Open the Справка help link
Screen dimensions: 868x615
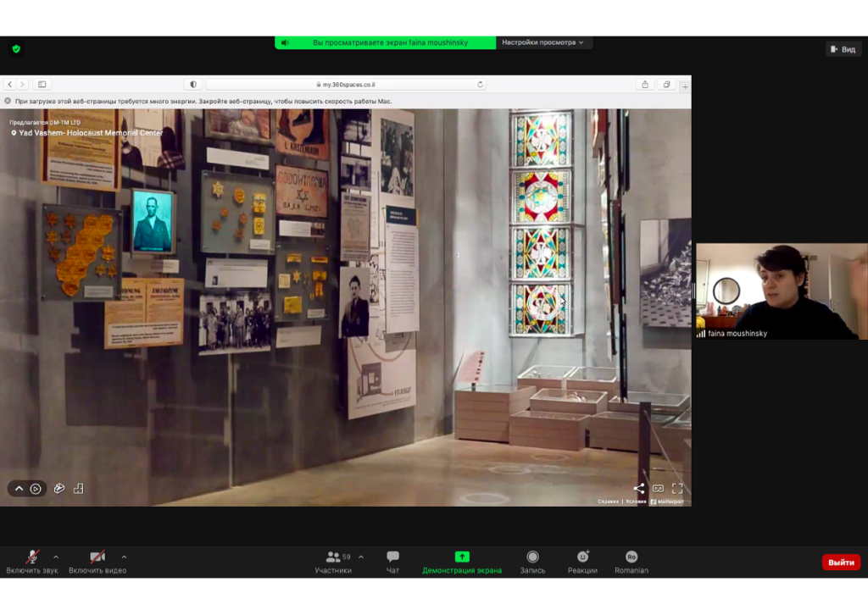click(608, 501)
